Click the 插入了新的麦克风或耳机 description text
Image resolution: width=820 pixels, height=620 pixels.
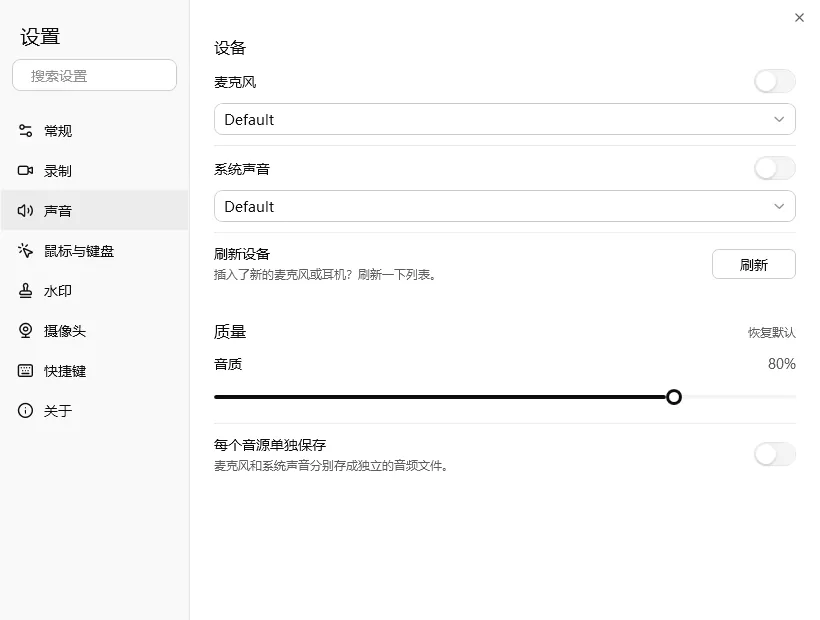325,275
